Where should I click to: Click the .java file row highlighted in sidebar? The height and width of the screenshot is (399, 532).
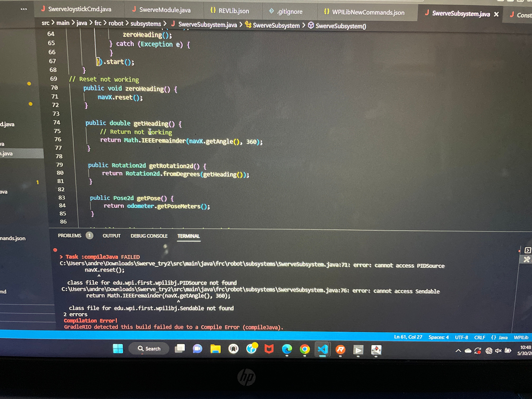22,153
